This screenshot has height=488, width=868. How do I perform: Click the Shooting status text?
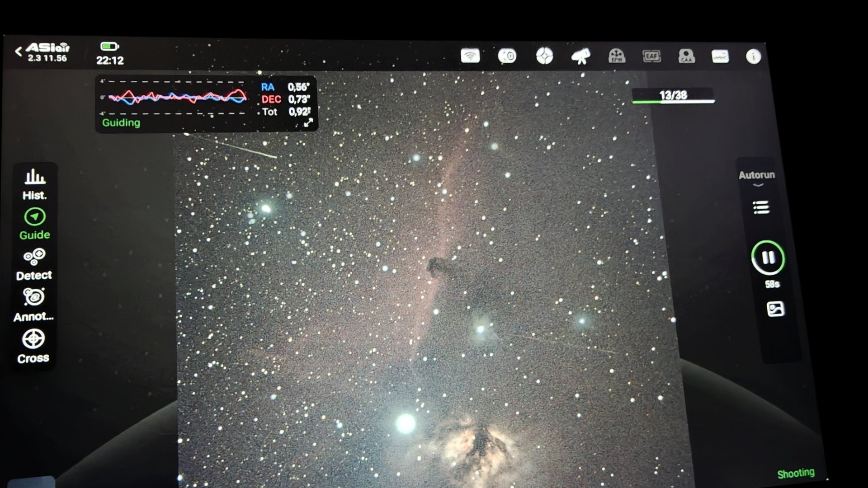pyautogui.click(x=796, y=473)
